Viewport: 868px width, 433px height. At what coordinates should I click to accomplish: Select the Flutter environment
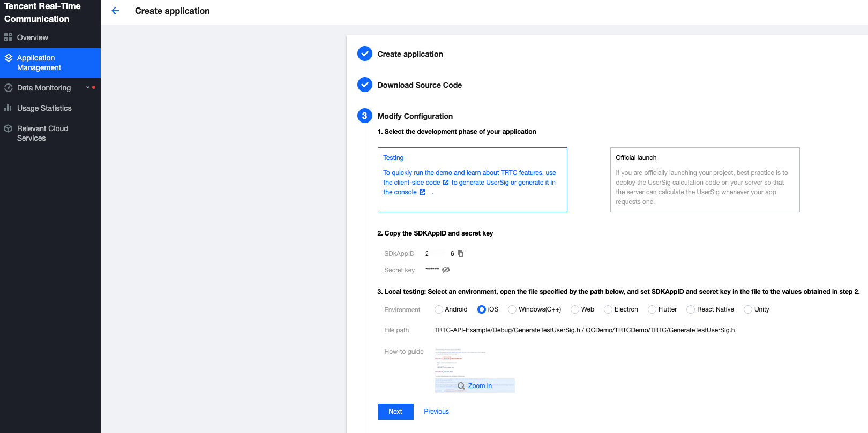[652, 309]
